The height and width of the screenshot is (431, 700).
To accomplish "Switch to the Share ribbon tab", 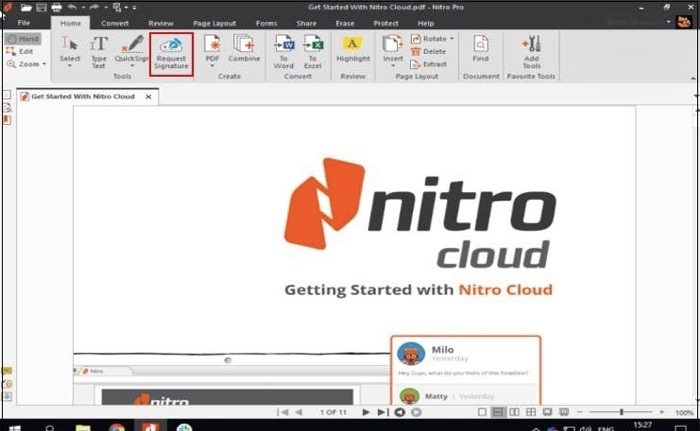I will [x=306, y=23].
